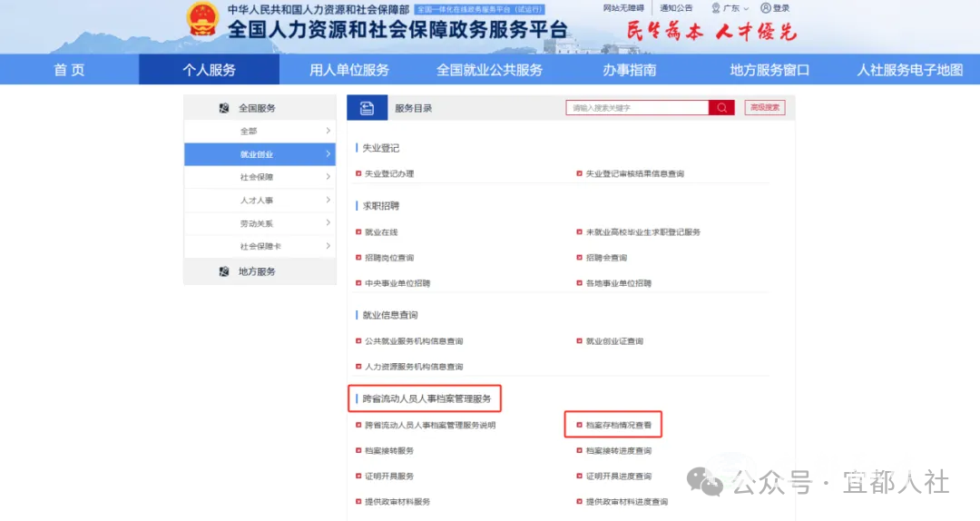Click the 全国服务 sidebar header

click(x=260, y=108)
